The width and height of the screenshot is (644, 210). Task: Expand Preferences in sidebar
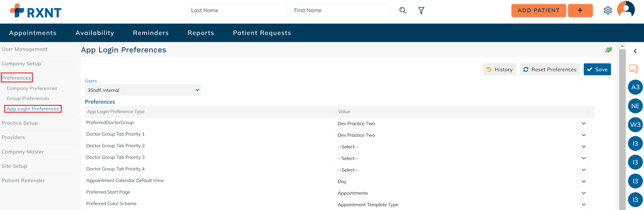16,78
